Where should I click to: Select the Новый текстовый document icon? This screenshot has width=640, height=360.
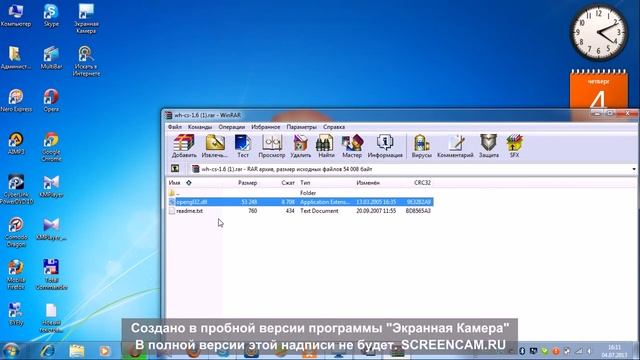point(51,318)
